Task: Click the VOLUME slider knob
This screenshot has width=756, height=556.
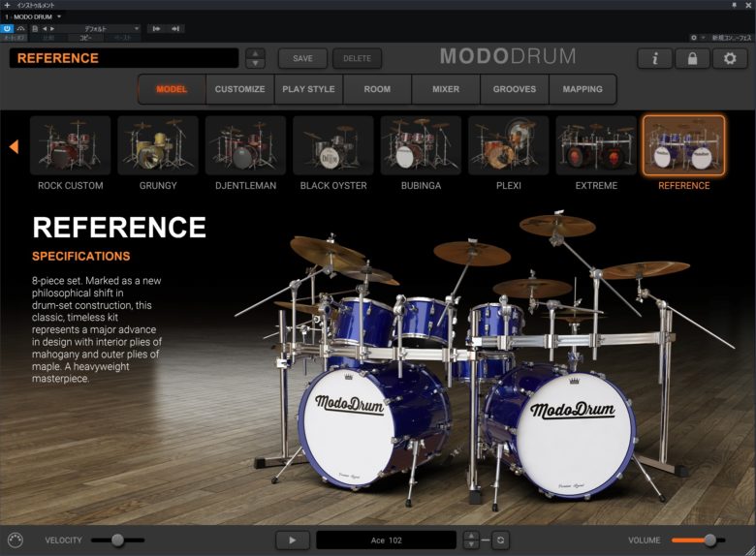Action: (709, 541)
